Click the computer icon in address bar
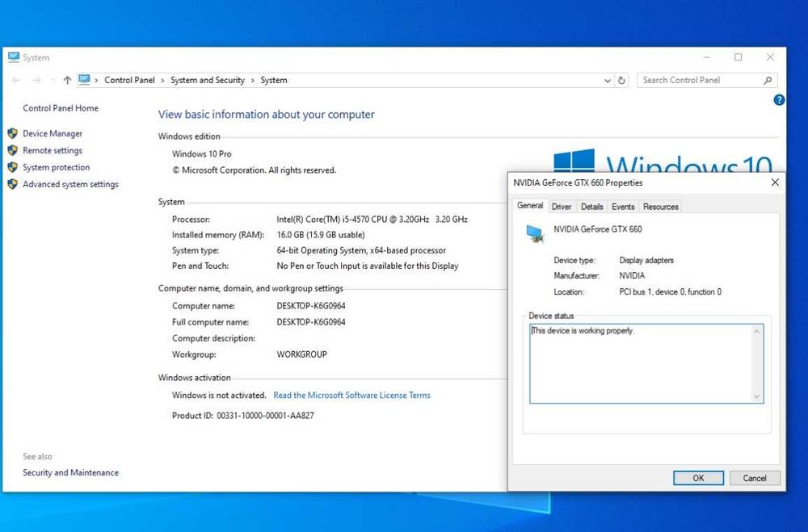Screen dimensions: 808x532 85,80
